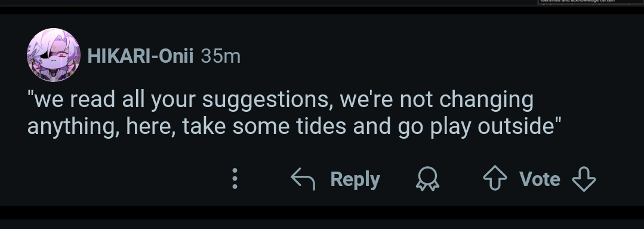Click the curved reply arrow icon
This screenshot has height=229, width=644.
pos(303,179)
